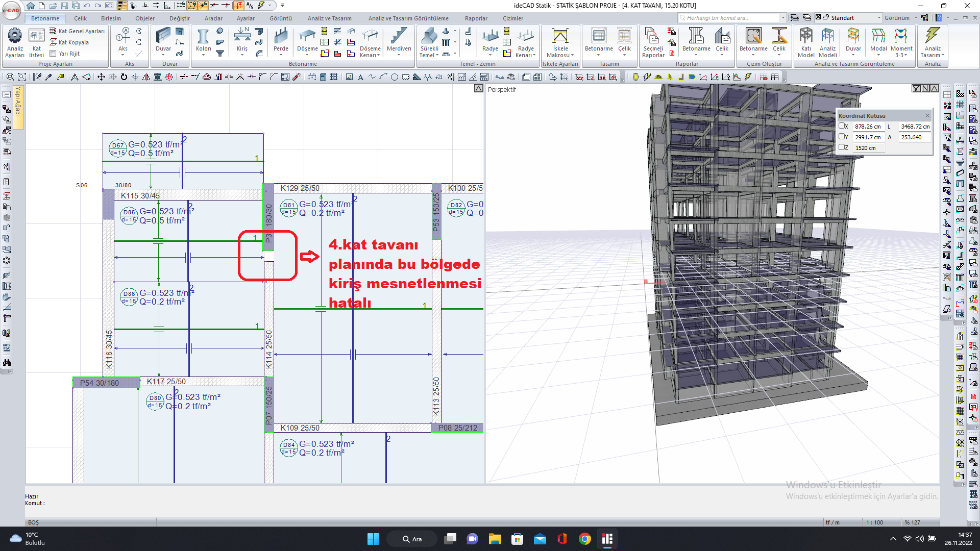Select Sürekli Temel foundation tool
Image resolution: width=980 pixels, height=551 pixels.
pos(429,42)
